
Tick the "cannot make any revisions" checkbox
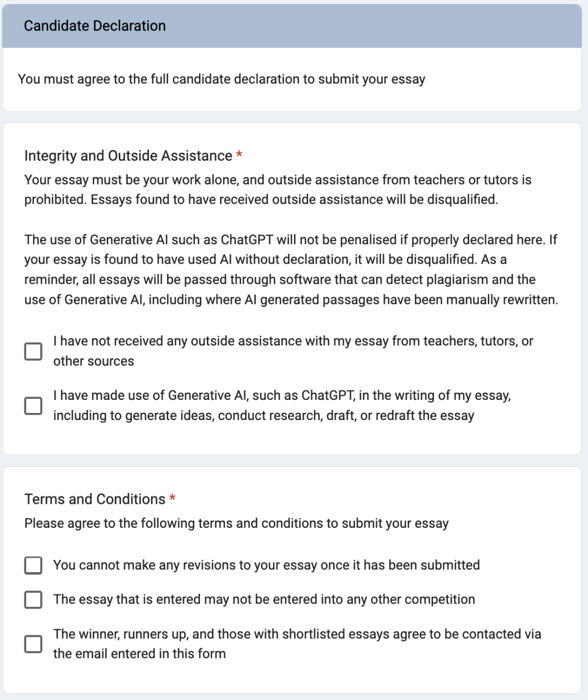coord(33,565)
